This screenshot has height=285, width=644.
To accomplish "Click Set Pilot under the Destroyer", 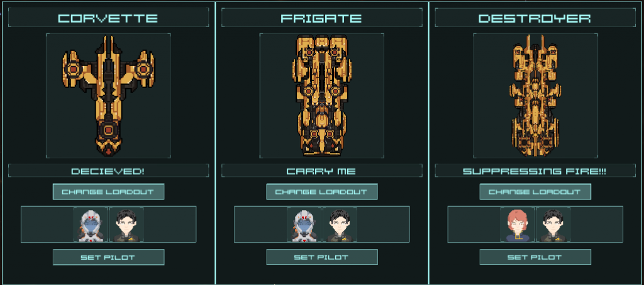I will [535, 257].
